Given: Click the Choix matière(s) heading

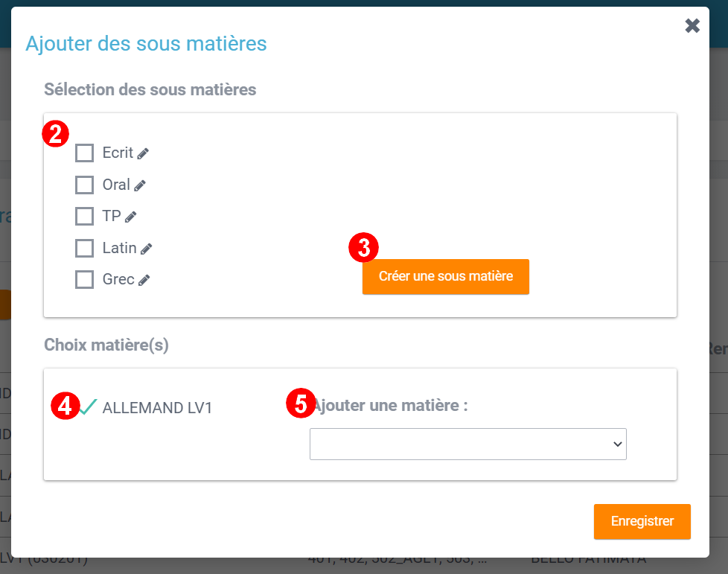Looking at the screenshot, I should point(106,345).
